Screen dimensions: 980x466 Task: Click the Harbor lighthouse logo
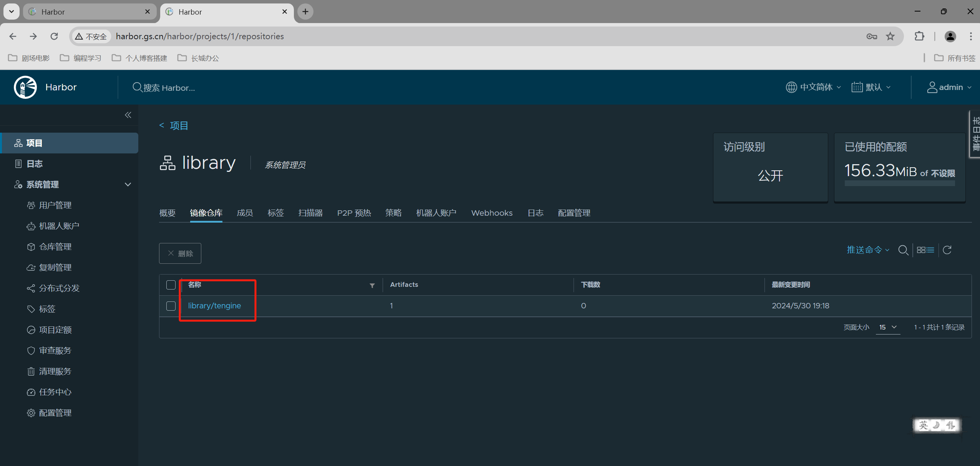pyautogui.click(x=25, y=87)
